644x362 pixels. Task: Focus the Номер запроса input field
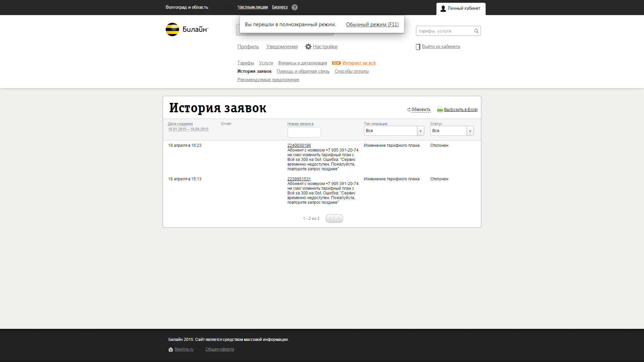pyautogui.click(x=304, y=132)
